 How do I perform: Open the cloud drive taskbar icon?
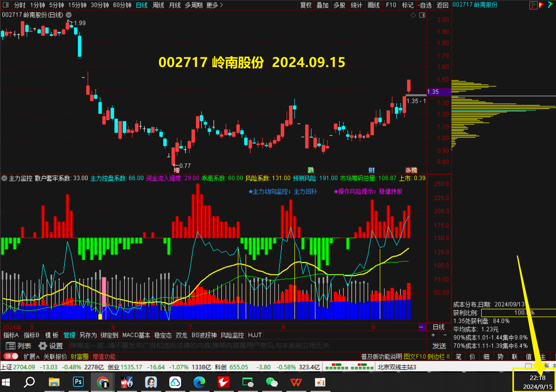(x=175, y=382)
